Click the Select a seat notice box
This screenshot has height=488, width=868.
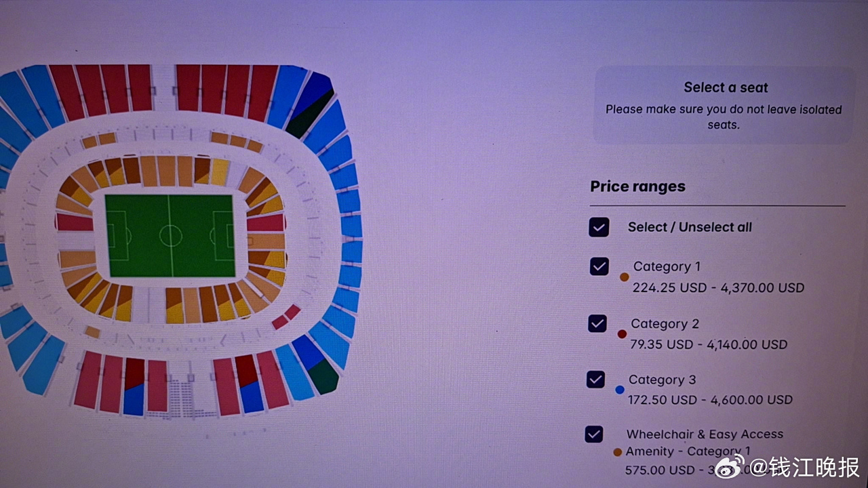pyautogui.click(x=724, y=105)
